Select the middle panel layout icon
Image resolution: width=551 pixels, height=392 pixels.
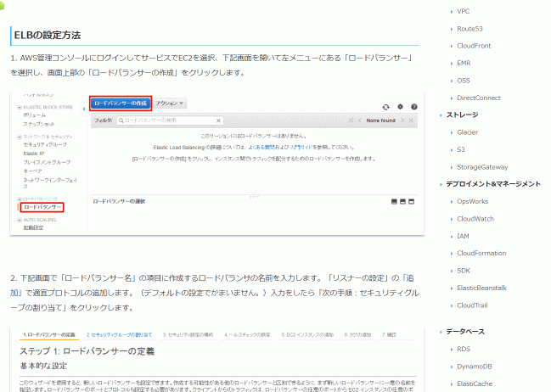[402, 202]
